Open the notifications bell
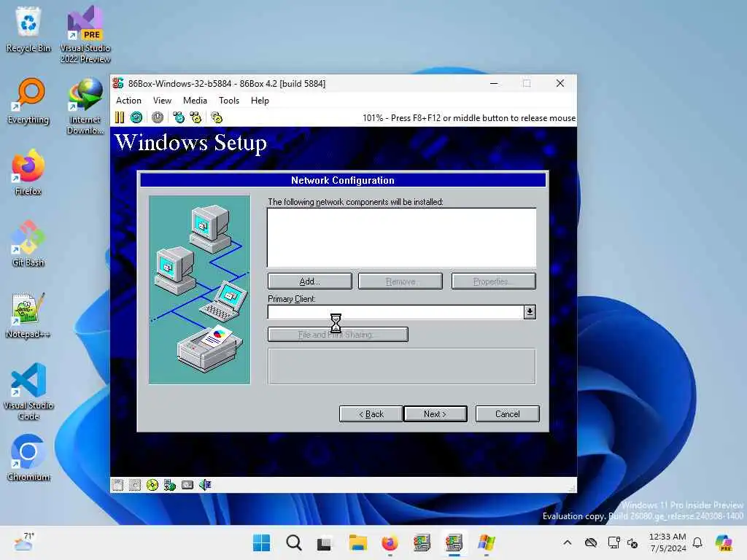The height and width of the screenshot is (560, 747). point(697,542)
